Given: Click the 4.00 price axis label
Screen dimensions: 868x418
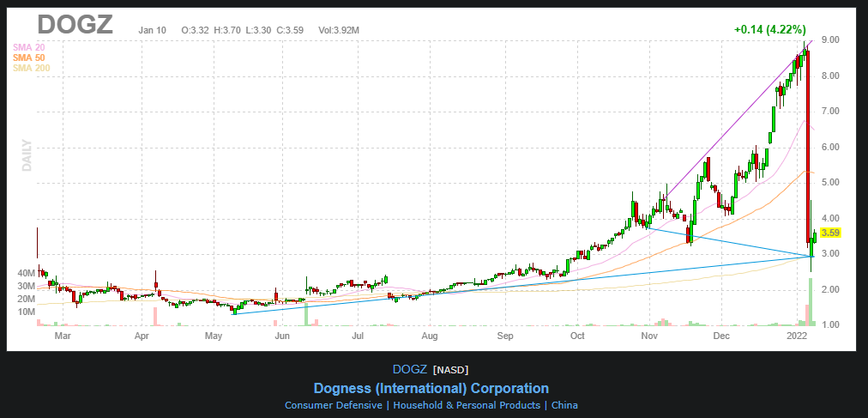Looking at the screenshot, I should (x=830, y=219).
